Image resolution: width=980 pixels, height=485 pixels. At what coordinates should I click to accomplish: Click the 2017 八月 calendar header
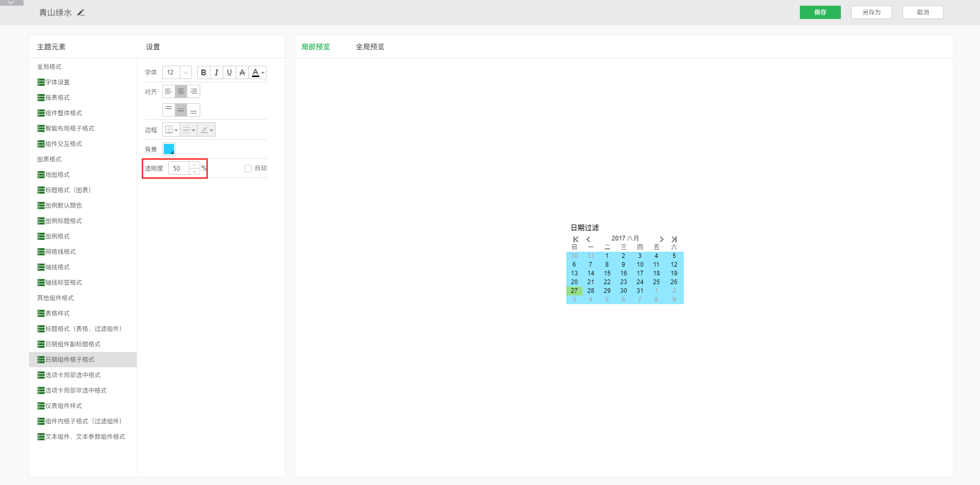[x=625, y=238]
